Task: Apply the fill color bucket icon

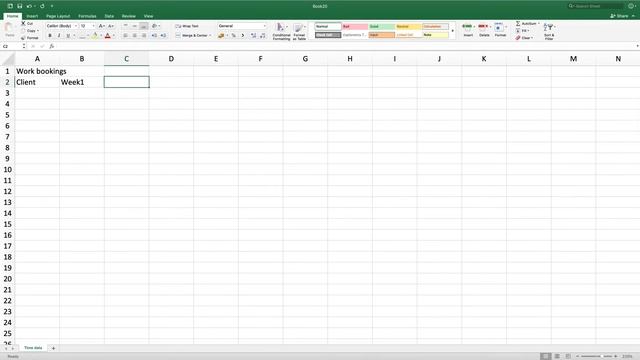Action: (x=95, y=36)
